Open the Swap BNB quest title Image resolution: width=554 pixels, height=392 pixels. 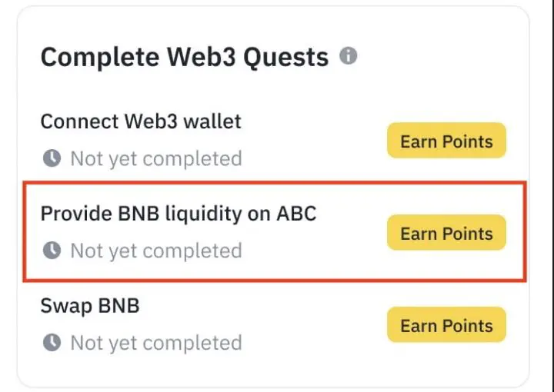(90, 306)
